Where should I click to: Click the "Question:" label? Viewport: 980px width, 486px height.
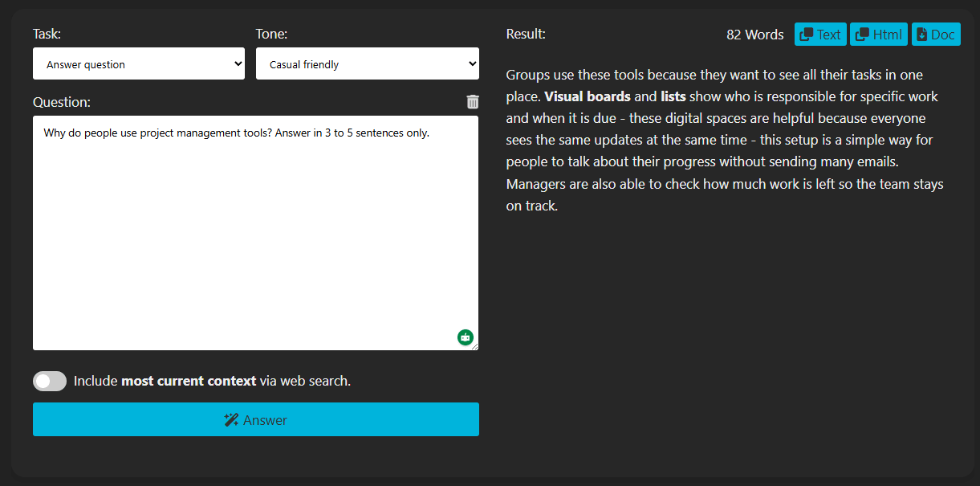pyautogui.click(x=62, y=102)
